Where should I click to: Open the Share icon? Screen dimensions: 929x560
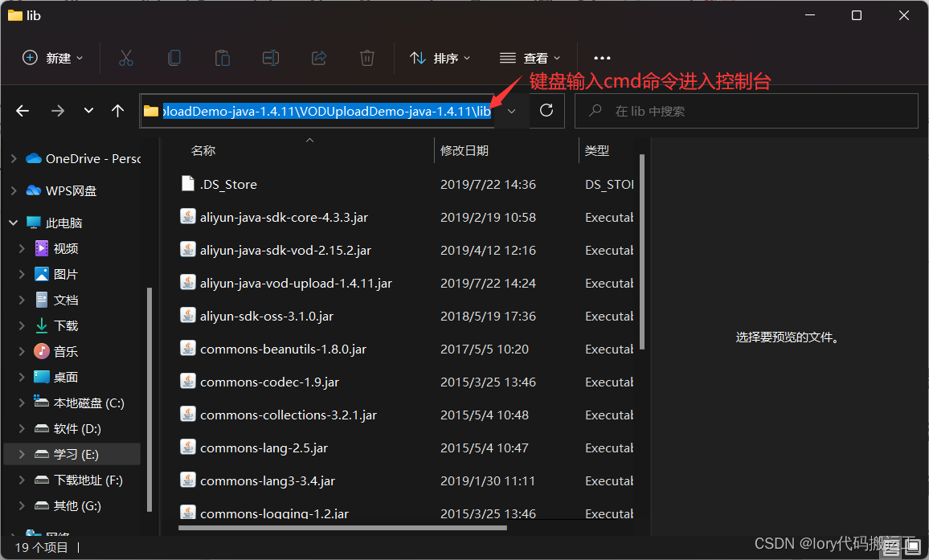318,57
